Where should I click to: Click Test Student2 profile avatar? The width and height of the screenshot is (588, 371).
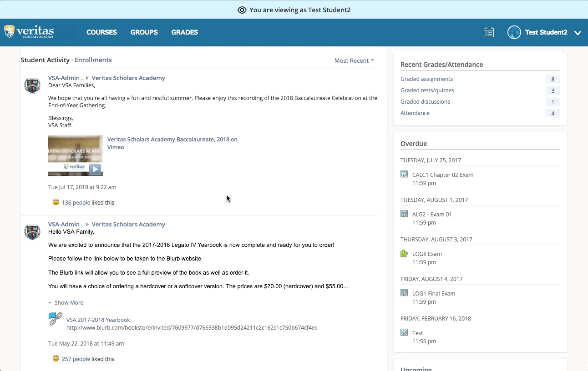[514, 32]
